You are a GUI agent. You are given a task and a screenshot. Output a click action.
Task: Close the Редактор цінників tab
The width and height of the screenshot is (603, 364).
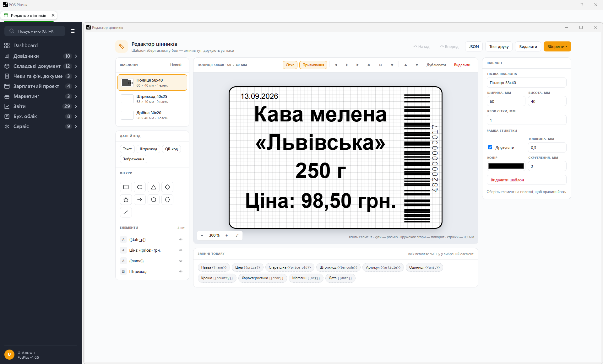coord(53,15)
